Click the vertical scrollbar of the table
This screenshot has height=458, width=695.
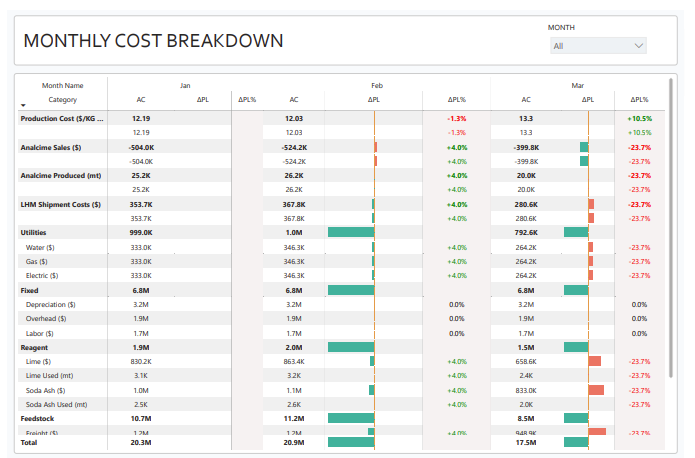[x=671, y=228]
